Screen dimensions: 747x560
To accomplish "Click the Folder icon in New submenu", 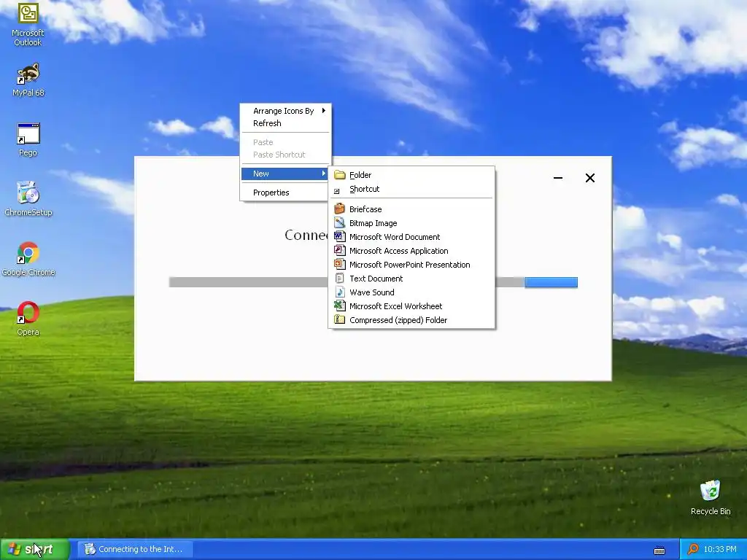I will 340,175.
